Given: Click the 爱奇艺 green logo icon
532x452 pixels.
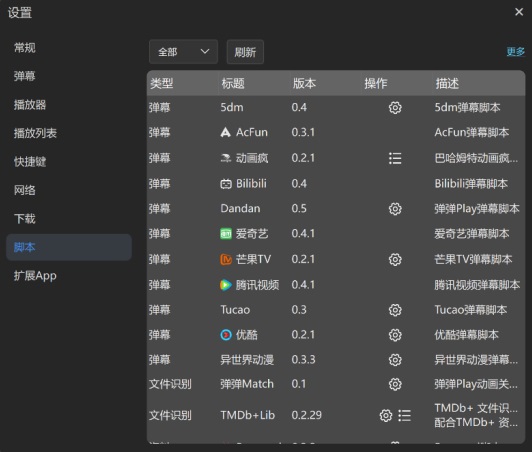Looking at the screenshot, I should (226, 234).
